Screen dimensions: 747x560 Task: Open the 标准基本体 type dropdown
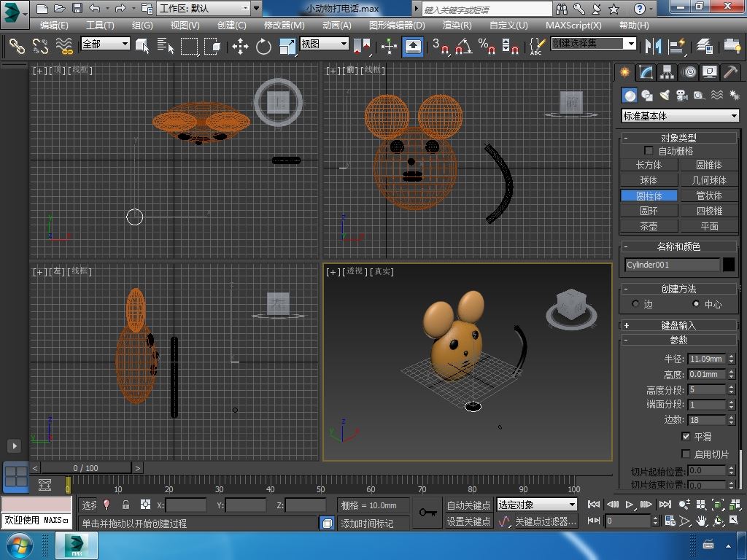(681, 116)
